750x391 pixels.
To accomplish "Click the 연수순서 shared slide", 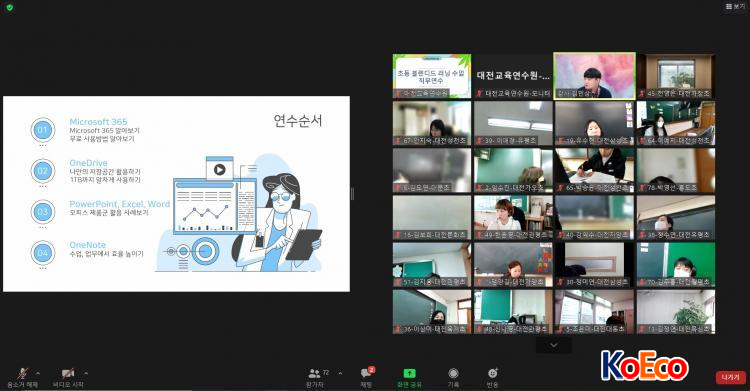I will pos(176,194).
